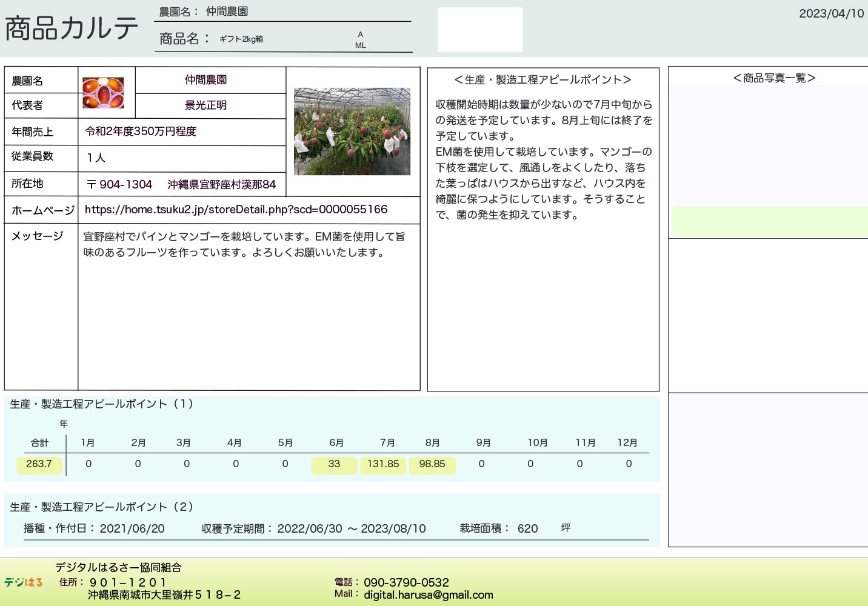Click the 播種・作付日 date 2021/06/20
The width and height of the screenshot is (868, 606).
point(132,528)
